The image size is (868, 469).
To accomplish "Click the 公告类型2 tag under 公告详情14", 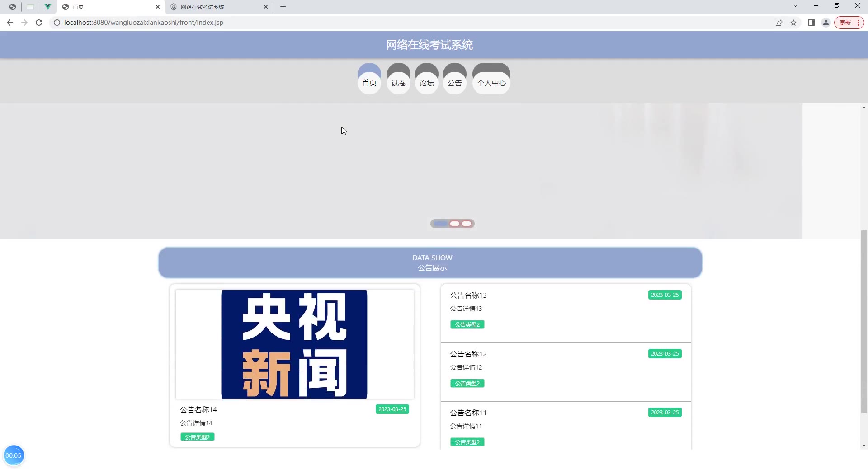I will (x=198, y=437).
